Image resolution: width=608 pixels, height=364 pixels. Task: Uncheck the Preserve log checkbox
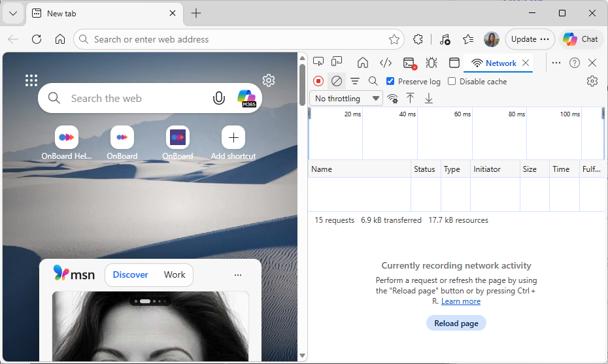click(390, 81)
